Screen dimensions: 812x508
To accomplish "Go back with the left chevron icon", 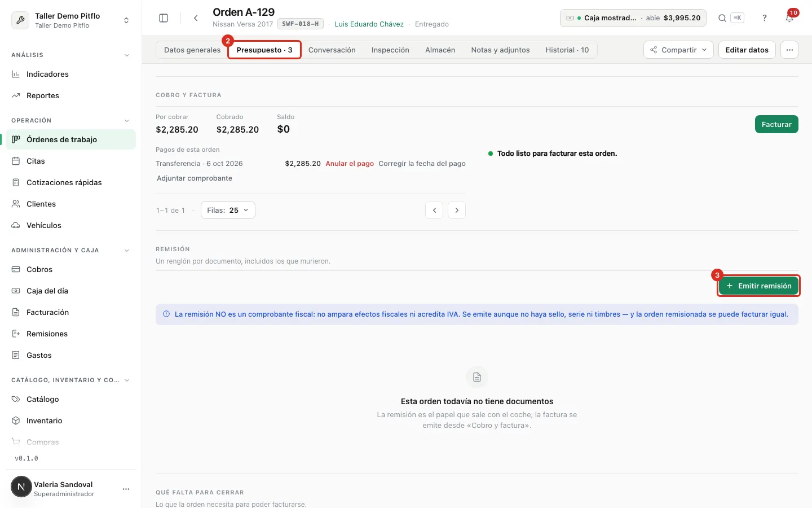I will [x=196, y=18].
